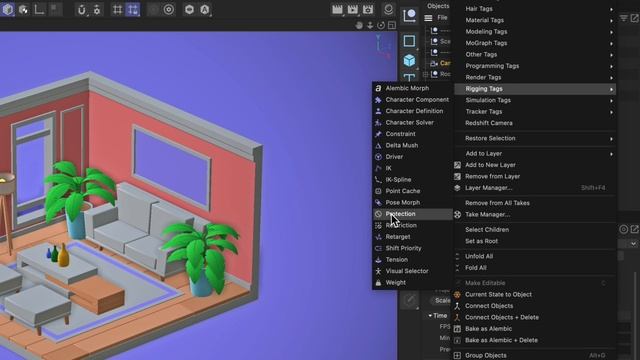The width and height of the screenshot is (640, 360).
Task: Click Connect Objects + Delete
Action: (x=535, y=317)
